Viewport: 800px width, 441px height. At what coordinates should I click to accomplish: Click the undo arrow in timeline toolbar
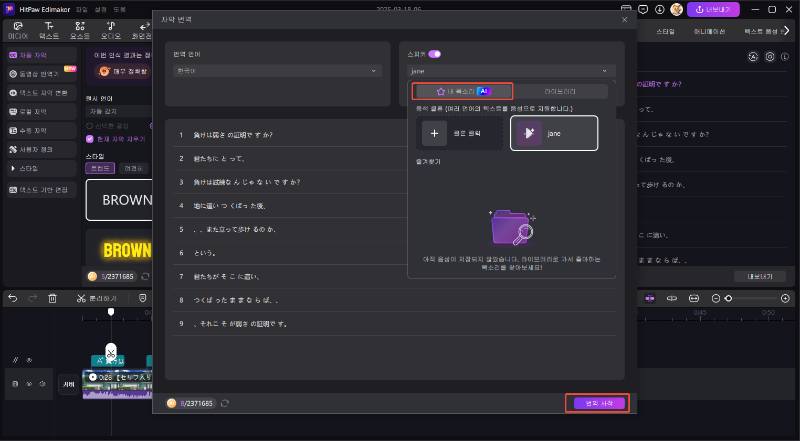point(13,298)
